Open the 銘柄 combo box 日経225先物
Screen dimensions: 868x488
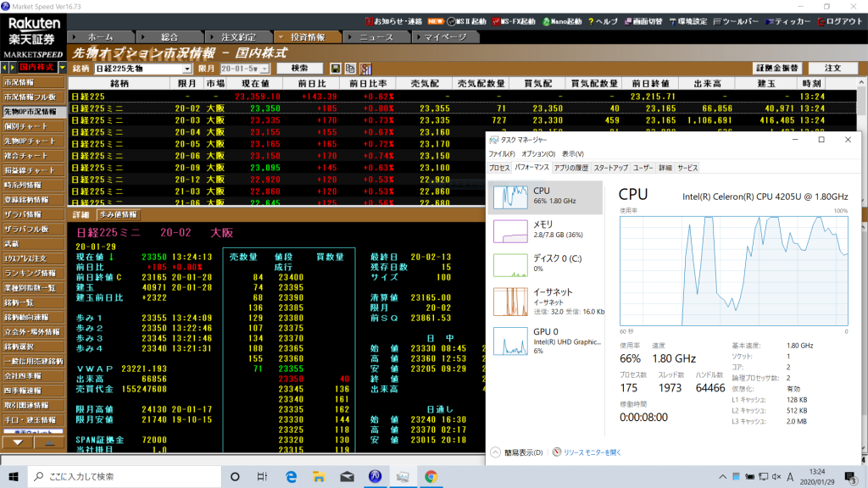[142, 69]
